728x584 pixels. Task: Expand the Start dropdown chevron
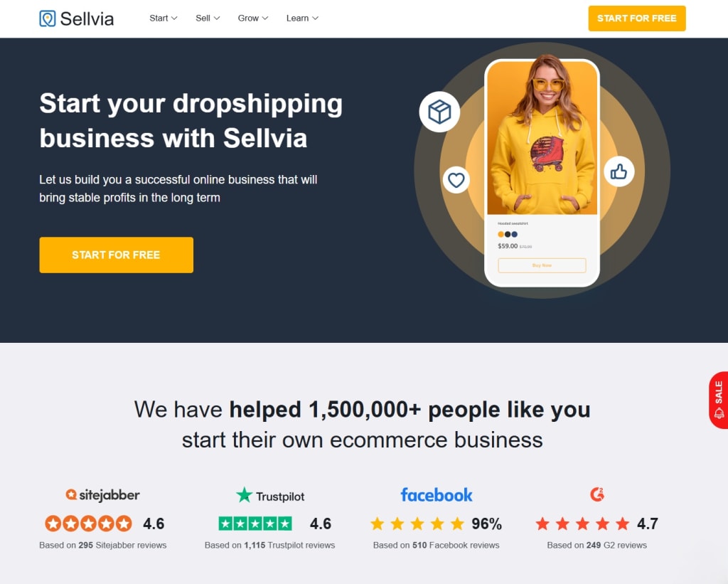click(174, 18)
